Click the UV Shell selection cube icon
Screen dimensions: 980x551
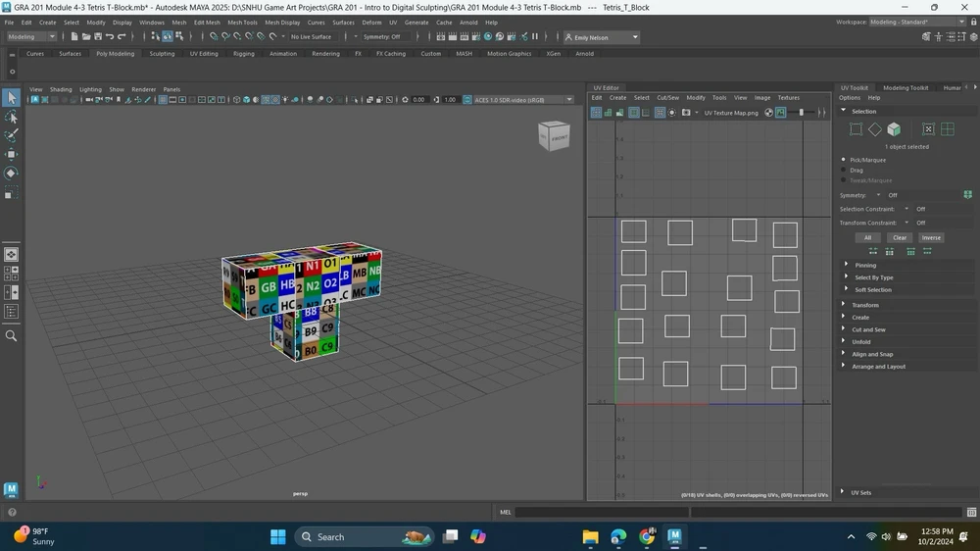(894, 128)
